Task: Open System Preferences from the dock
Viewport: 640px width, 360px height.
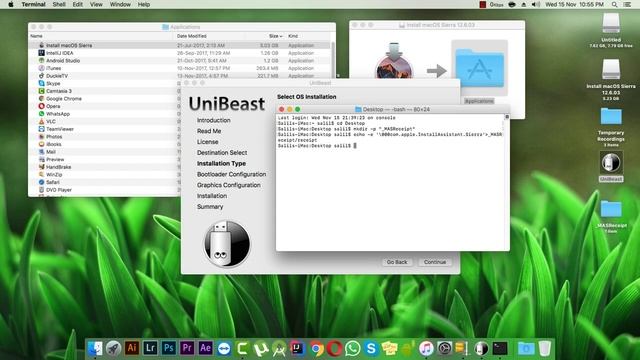Action: click(x=444, y=349)
